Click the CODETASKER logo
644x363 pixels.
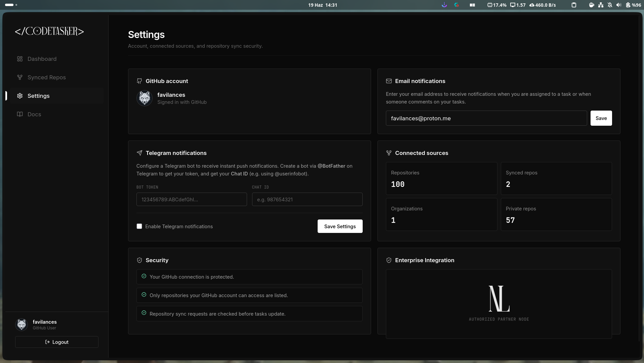coord(49,31)
